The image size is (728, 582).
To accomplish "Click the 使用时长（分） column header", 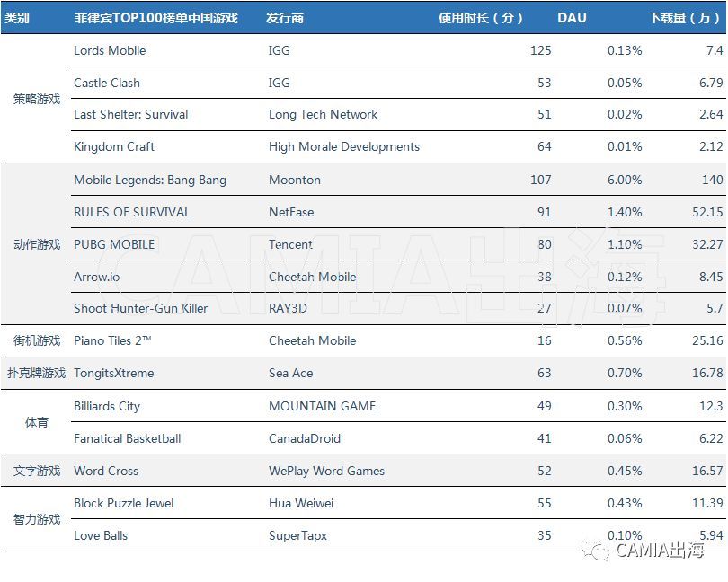I will (481, 18).
